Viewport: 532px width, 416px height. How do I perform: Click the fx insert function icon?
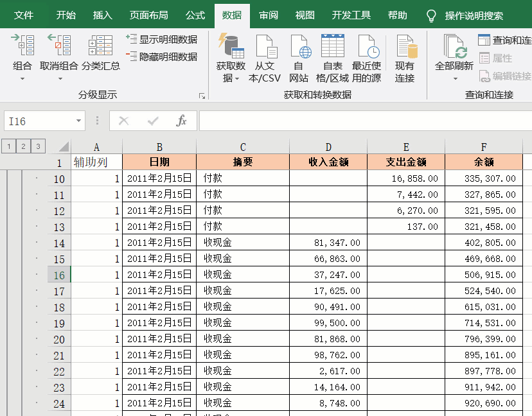(x=181, y=121)
